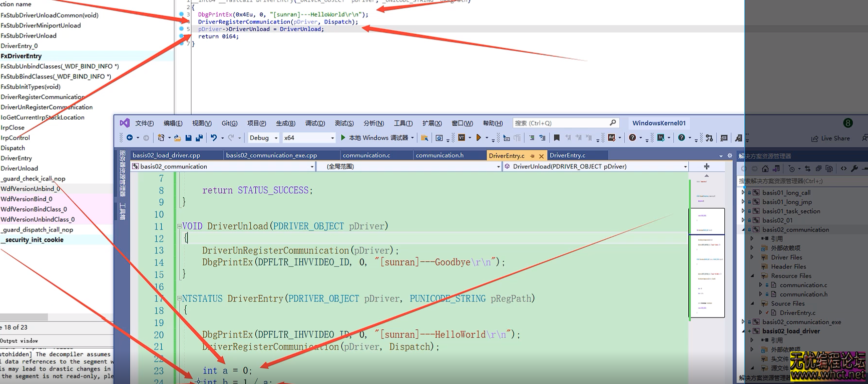Screen dimensions: 868x384
Task: Click the Live Share button
Action: pos(831,138)
